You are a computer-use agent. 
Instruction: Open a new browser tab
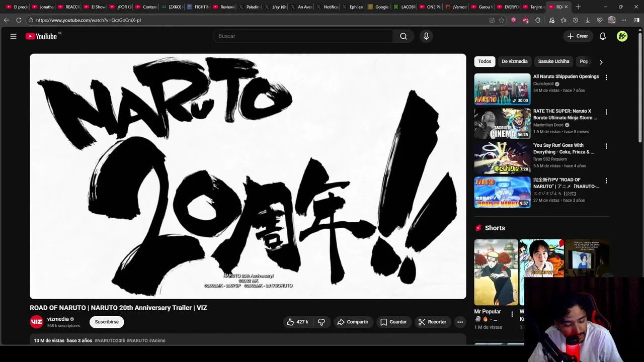pyautogui.click(x=578, y=7)
